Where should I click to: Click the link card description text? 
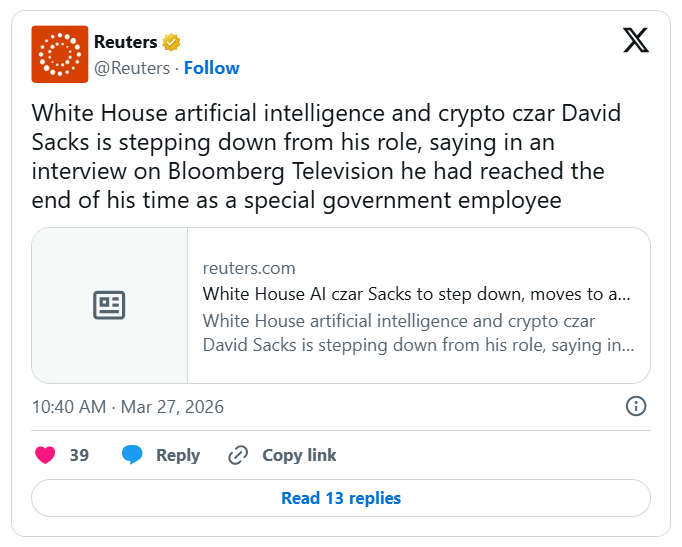coord(416,333)
